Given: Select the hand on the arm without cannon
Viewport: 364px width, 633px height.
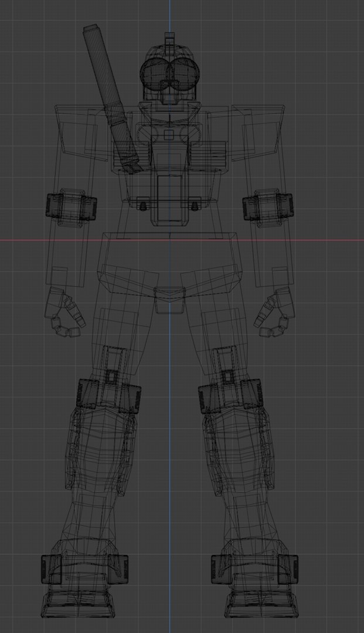Looking at the screenshot, I should click(274, 312).
